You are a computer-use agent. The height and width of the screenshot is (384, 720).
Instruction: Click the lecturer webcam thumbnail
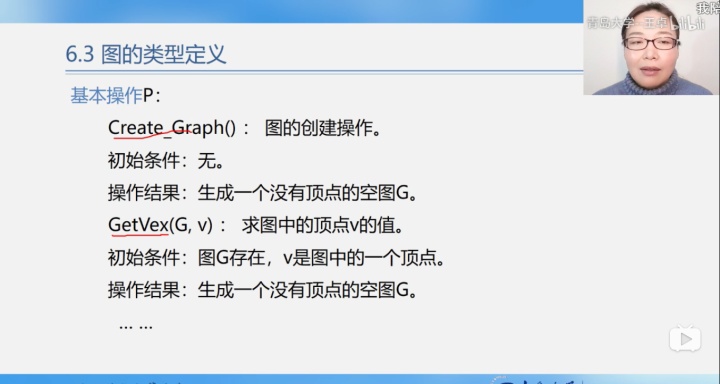click(652, 47)
